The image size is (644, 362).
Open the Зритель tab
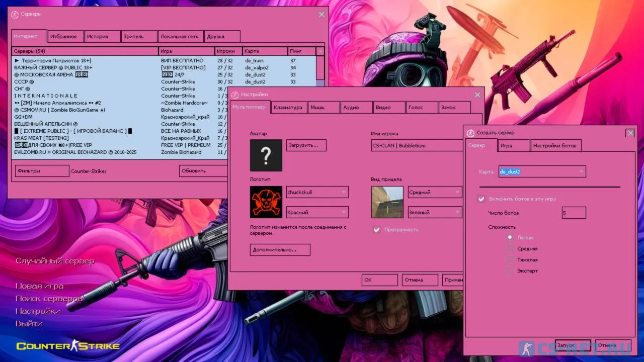pos(139,36)
